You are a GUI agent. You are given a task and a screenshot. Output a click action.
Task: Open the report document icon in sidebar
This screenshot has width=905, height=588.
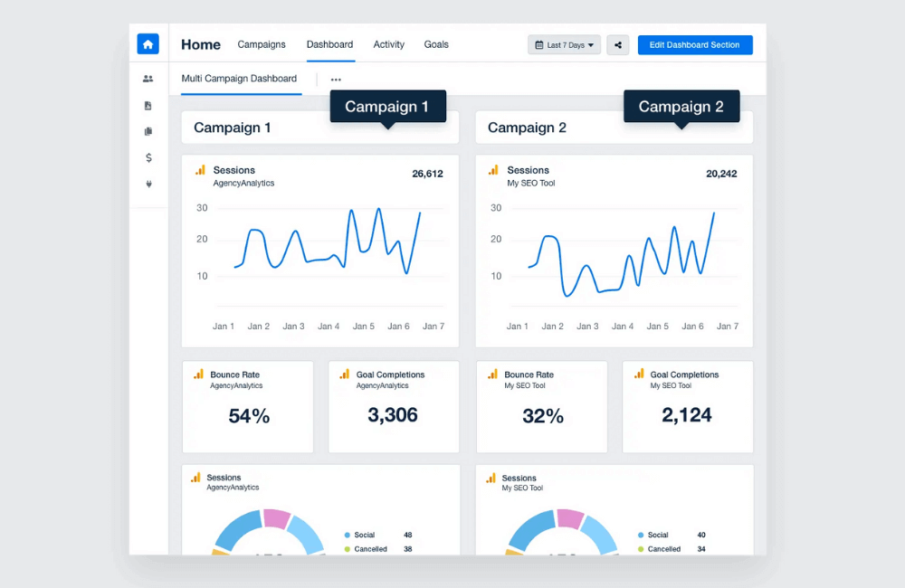pos(148,106)
